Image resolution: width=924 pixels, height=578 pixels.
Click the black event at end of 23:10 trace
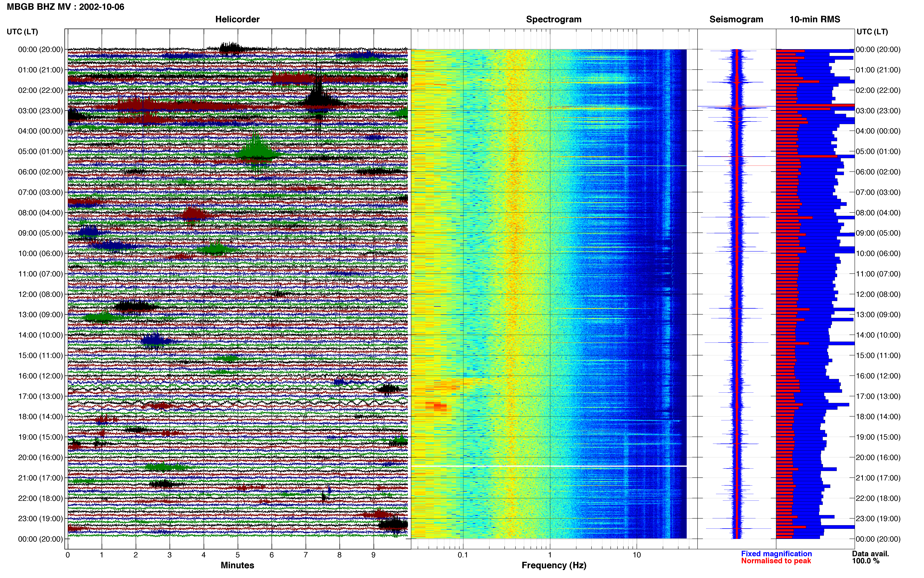coord(393,524)
